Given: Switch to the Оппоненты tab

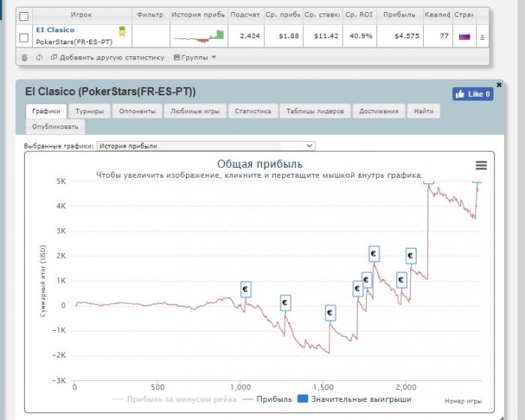Looking at the screenshot, I should [137, 111].
